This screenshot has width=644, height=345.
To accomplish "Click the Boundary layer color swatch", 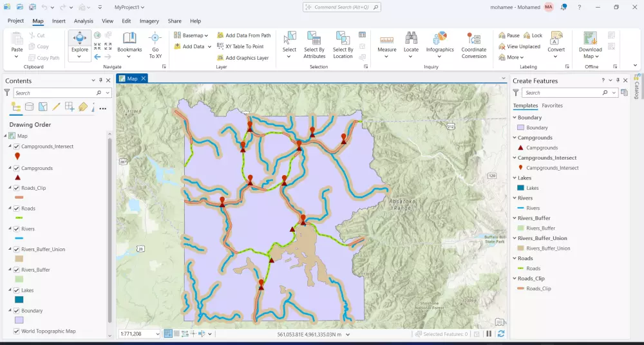I will (x=19, y=320).
